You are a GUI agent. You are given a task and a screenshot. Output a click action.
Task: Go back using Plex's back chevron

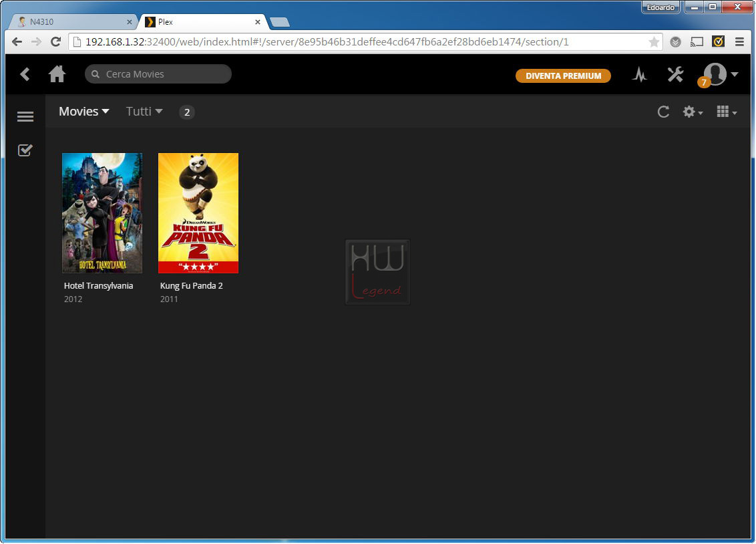tap(25, 74)
